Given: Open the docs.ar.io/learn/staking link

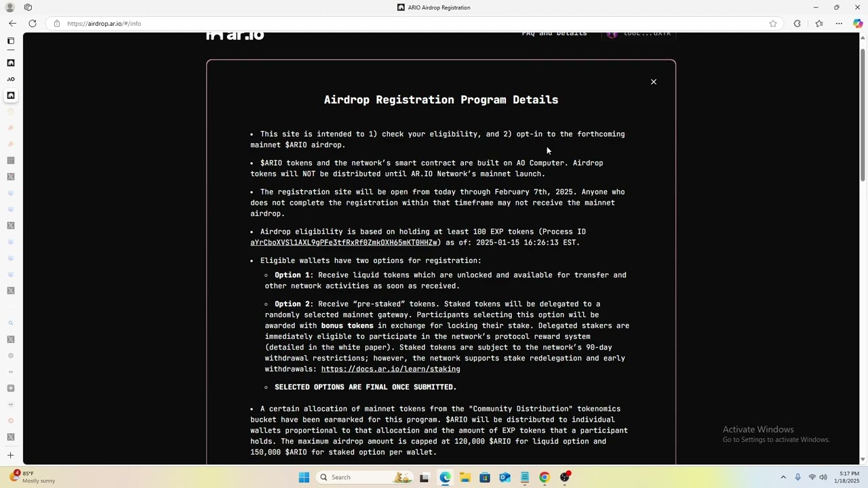Looking at the screenshot, I should tap(391, 369).
